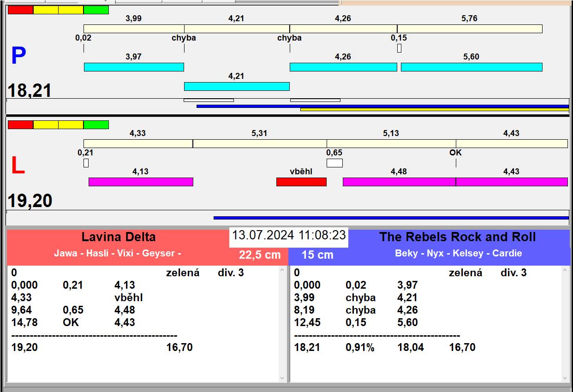573x392 pixels.
Task: Click the yellow progress bar in lane P
Action: (434, 110)
